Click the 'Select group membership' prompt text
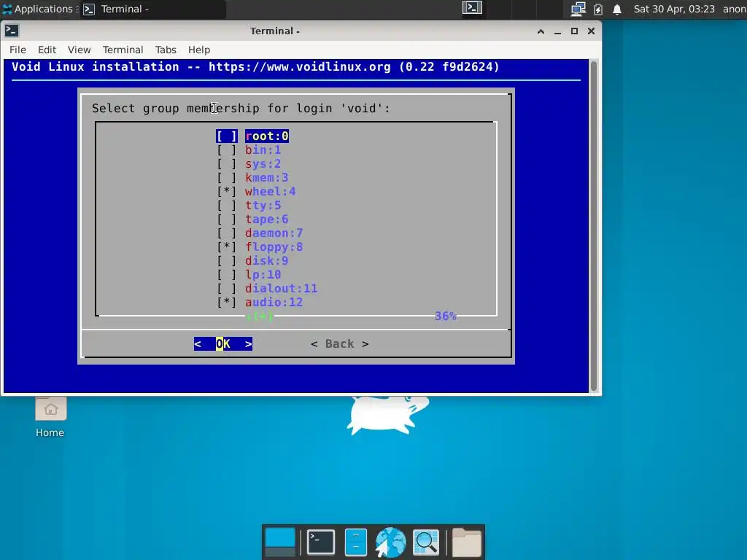This screenshot has height=560, width=747. (241, 109)
